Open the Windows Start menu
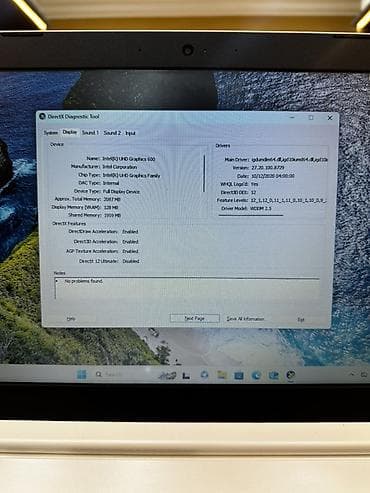 (x=82, y=374)
